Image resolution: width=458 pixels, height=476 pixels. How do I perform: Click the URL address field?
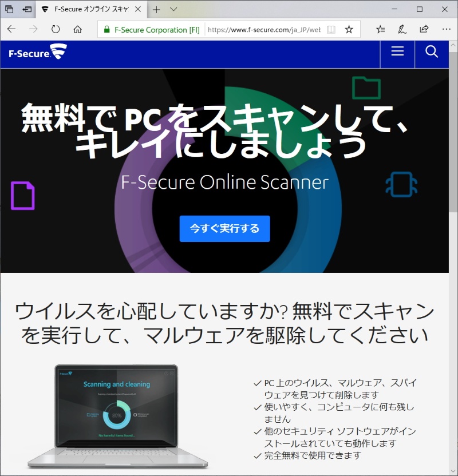point(263,30)
